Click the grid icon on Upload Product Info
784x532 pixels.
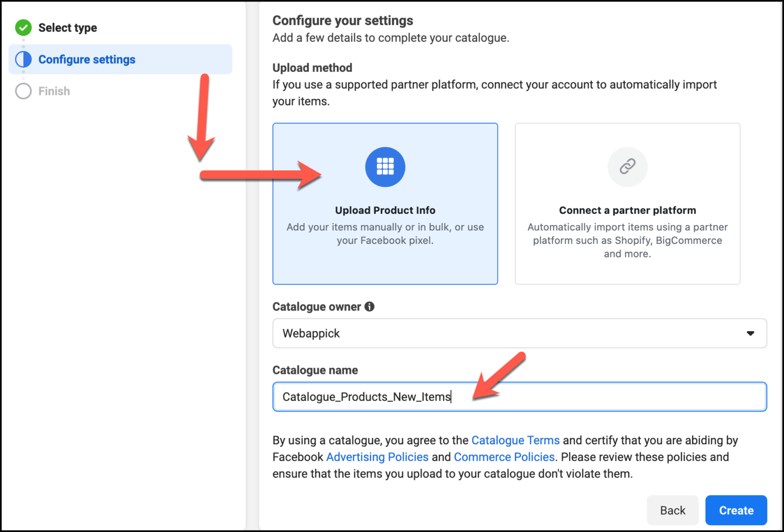(385, 167)
